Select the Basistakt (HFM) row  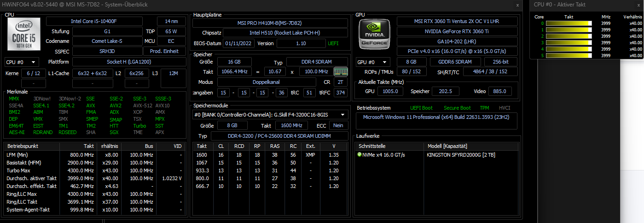pyautogui.click(x=94, y=162)
